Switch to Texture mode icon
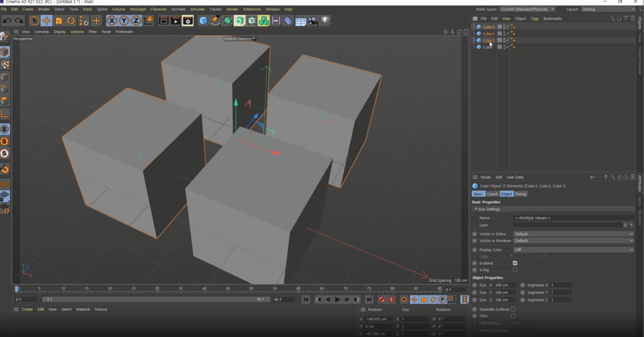The image size is (644, 337). point(5,65)
